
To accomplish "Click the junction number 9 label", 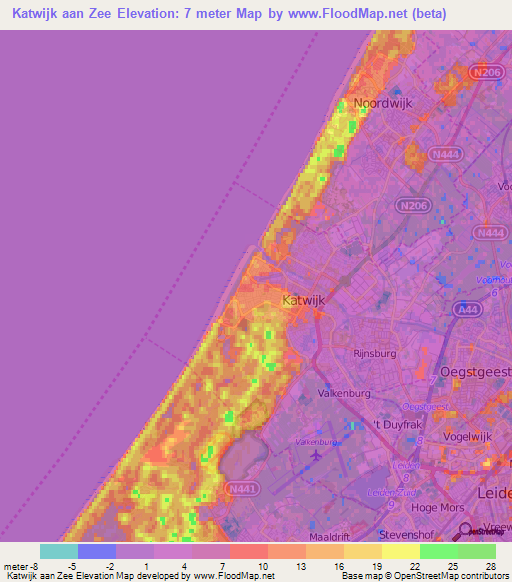I will pos(391,505).
